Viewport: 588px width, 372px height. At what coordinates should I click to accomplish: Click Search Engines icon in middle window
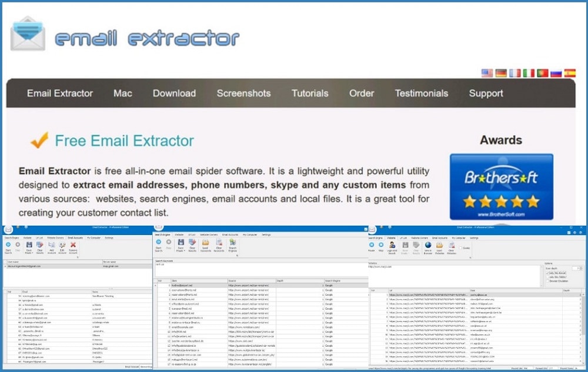coord(232,242)
